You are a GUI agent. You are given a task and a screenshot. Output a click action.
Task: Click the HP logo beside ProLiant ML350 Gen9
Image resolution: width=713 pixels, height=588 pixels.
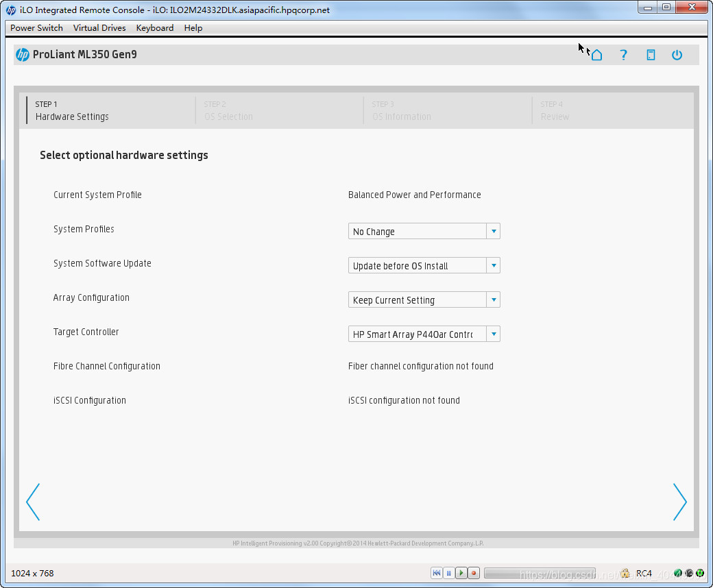(22, 55)
